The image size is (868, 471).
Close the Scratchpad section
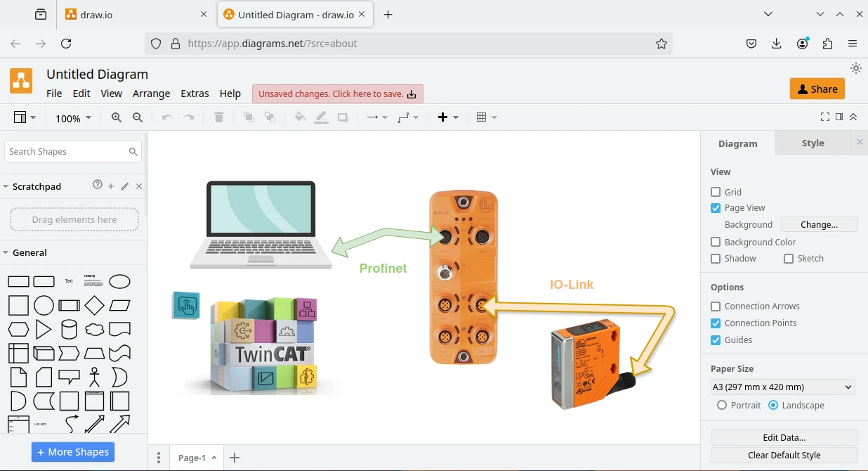(x=139, y=186)
